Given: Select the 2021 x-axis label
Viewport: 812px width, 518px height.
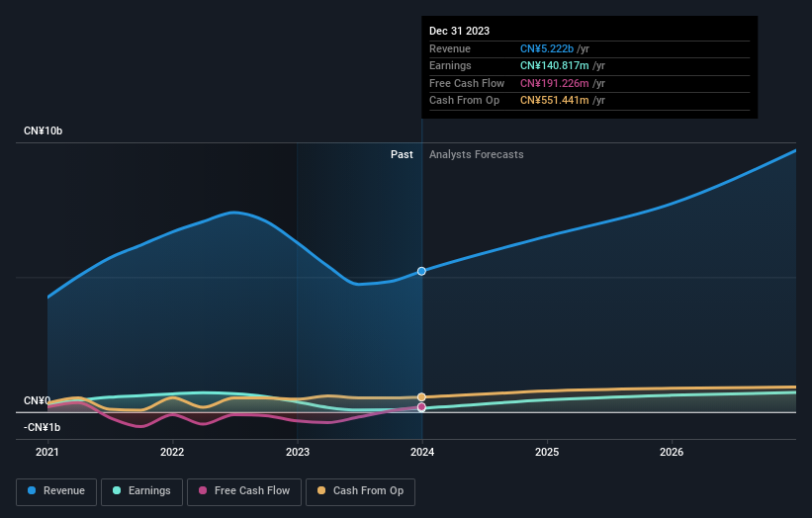Looking at the screenshot, I should click(x=47, y=452).
